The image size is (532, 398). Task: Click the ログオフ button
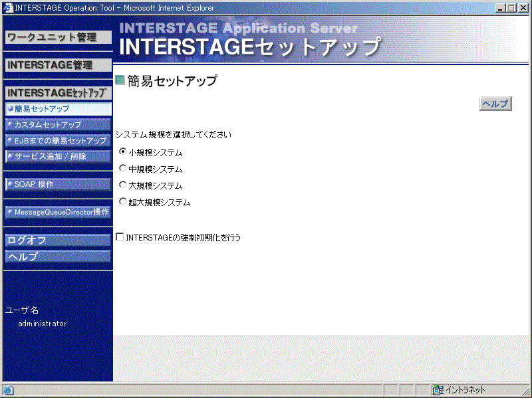pyautogui.click(x=59, y=241)
